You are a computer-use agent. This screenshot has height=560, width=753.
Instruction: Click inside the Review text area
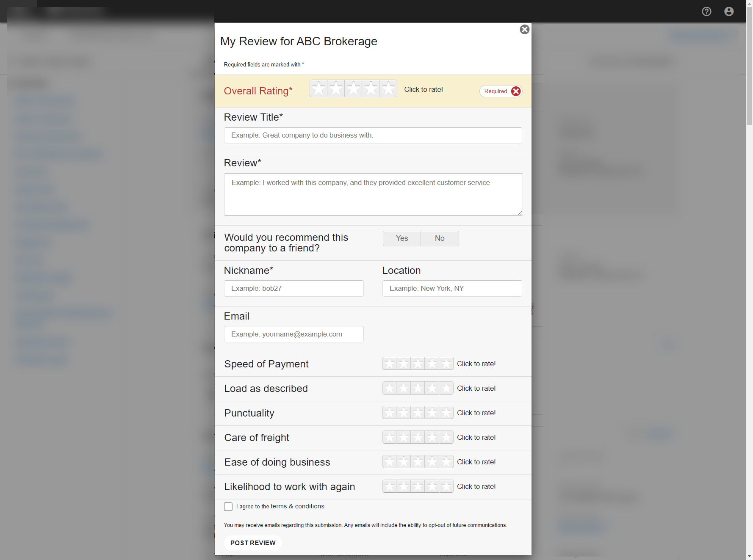pyautogui.click(x=373, y=194)
